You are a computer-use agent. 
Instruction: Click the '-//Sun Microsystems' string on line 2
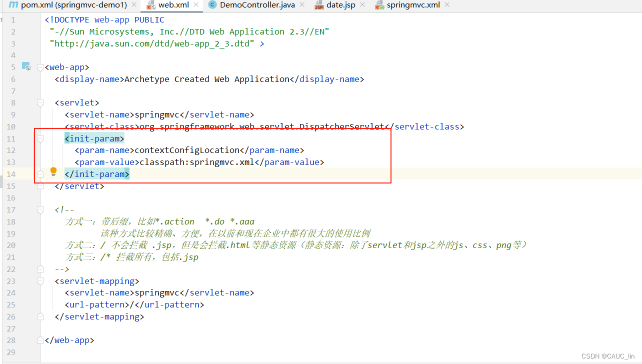click(189, 31)
